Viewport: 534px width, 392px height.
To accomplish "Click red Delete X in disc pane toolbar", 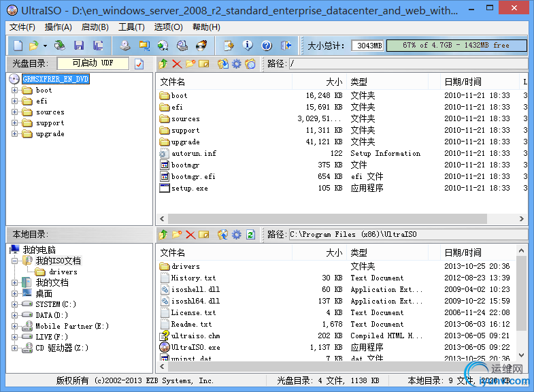I will [177, 64].
